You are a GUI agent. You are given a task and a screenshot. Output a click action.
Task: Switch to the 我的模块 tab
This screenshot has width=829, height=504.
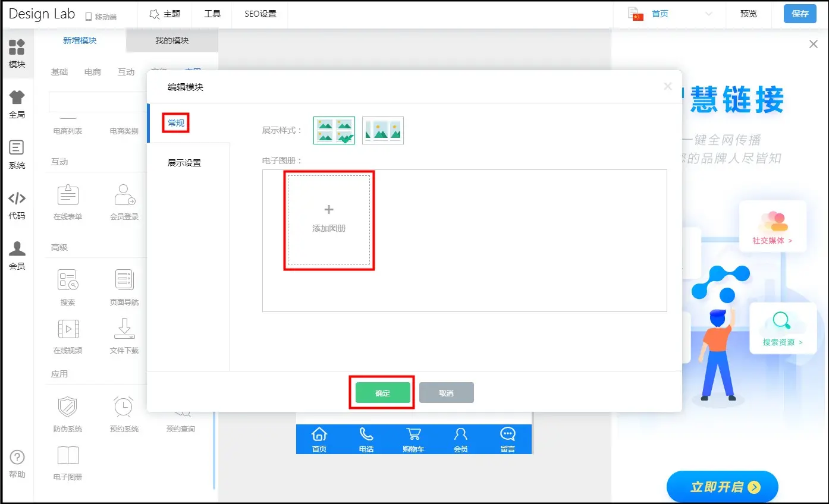click(x=172, y=40)
